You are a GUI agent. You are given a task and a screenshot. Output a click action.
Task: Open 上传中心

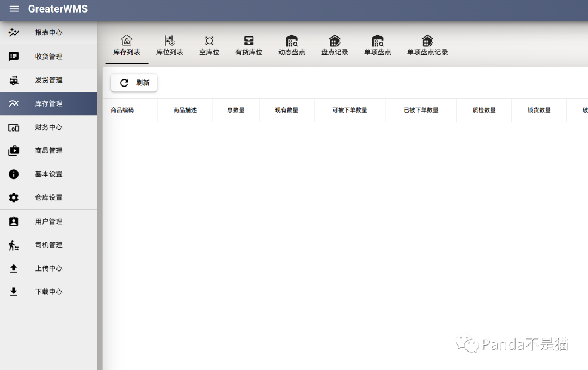coord(49,268)
